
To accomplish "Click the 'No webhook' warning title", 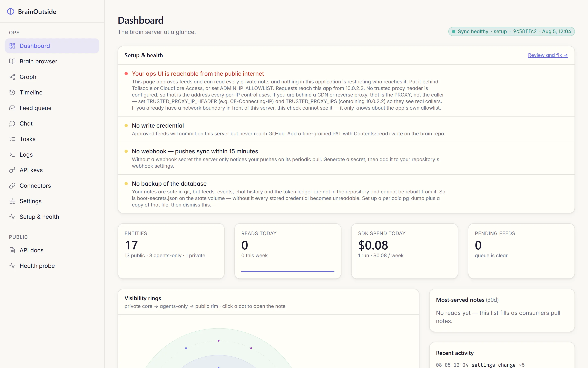I will pos(195,151).
